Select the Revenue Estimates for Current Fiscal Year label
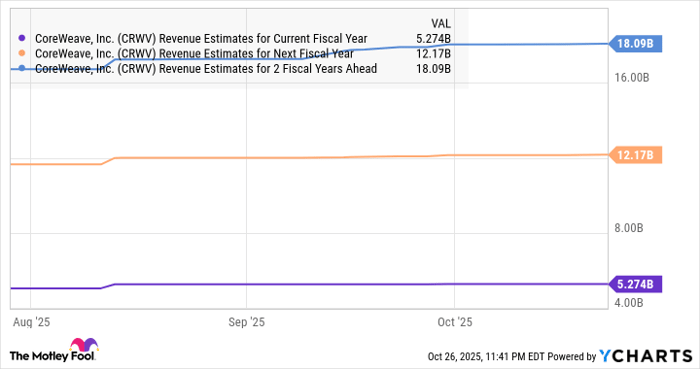Viewport: 700px width, 369px height. 201,39
